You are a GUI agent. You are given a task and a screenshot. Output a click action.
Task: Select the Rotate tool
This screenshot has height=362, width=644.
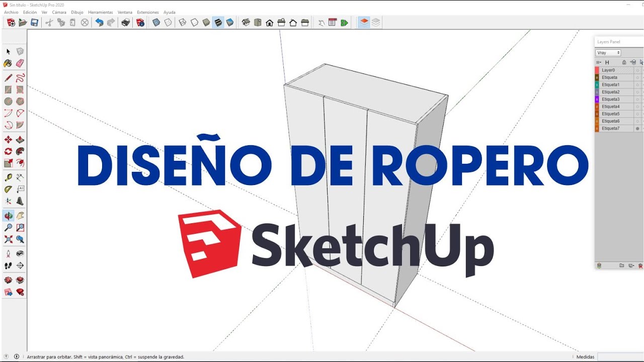click(x=8, y=151)
